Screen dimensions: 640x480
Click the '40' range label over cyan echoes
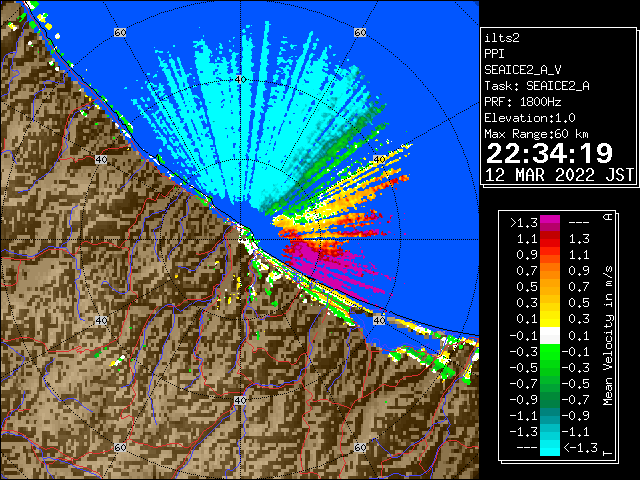(x=240, y=79)
